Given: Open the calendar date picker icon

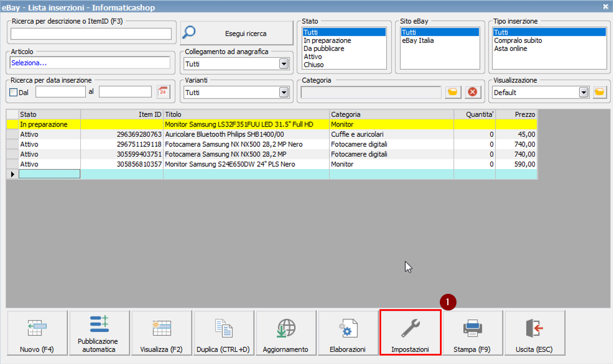Looking at the screenshot, I should coord(163,92).
